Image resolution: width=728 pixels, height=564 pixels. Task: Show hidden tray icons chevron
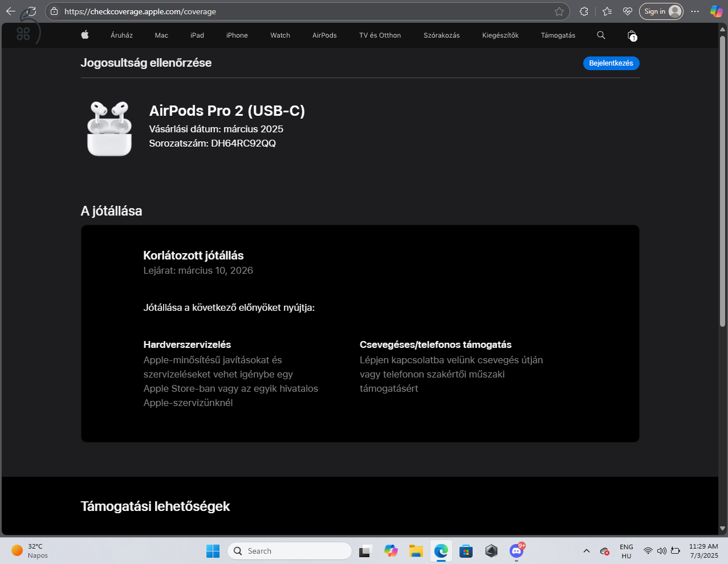(586, 551)
